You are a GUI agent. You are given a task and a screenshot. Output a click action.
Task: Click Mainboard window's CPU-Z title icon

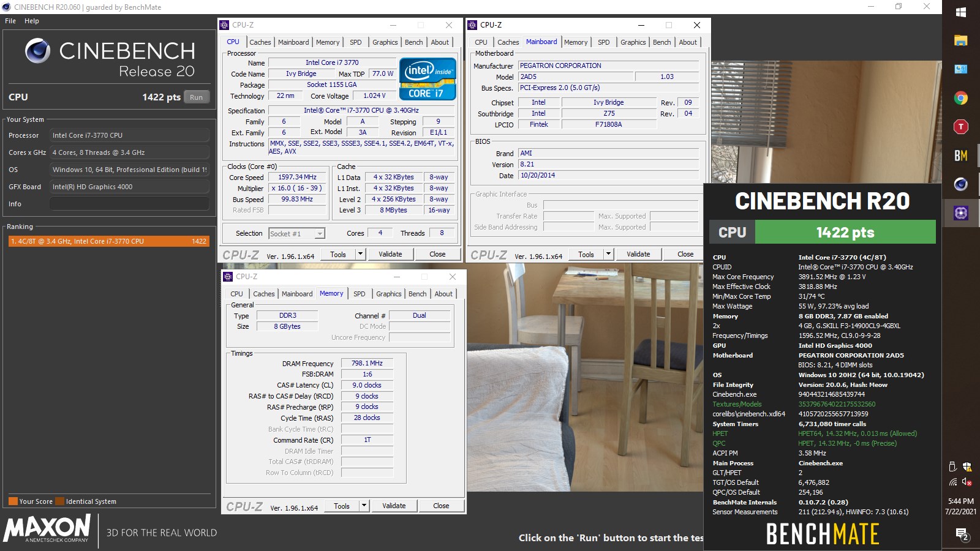point(472,25)
